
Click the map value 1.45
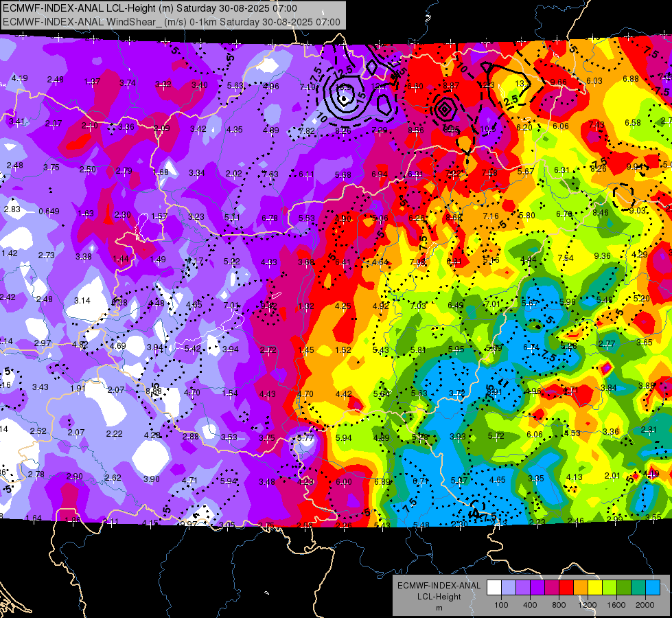(x=305, y=350)
